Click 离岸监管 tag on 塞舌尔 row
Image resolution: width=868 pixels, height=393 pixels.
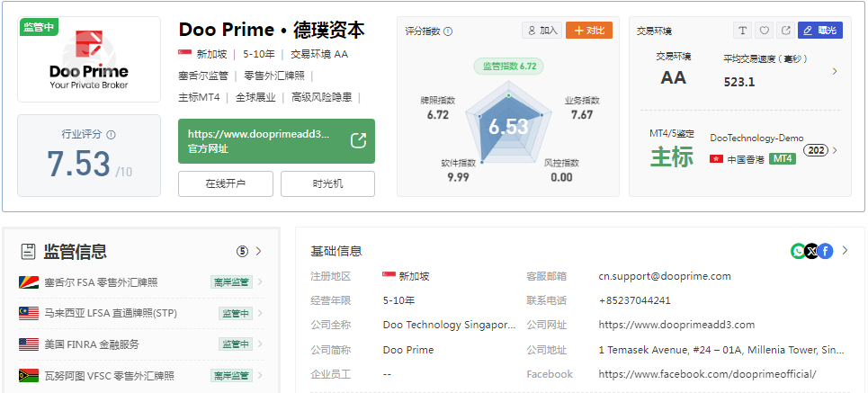[x=231, y=282]
